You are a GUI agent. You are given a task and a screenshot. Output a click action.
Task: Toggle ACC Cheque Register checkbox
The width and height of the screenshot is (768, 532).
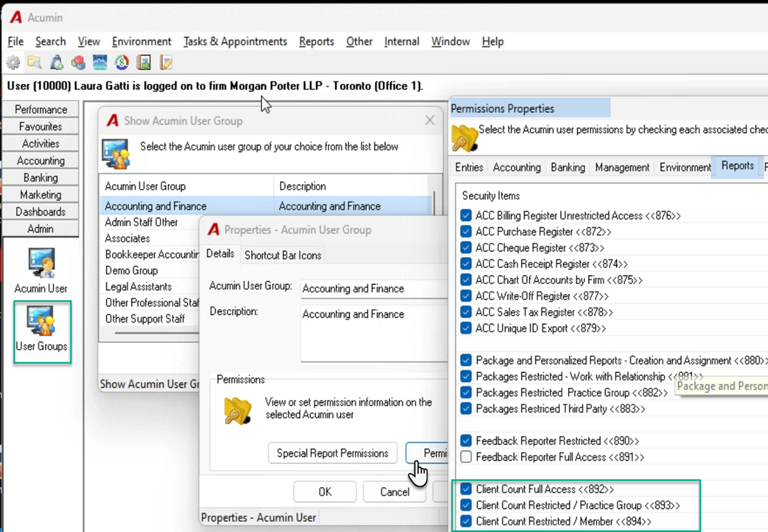pos(466,248)
